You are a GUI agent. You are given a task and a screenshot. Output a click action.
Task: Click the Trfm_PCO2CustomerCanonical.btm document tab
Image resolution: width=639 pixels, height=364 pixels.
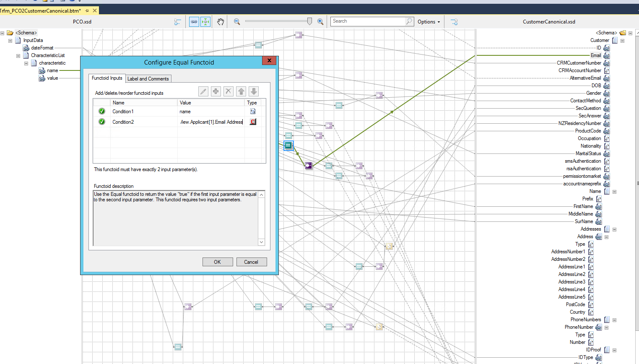pyautogui.click(x=40, y=10)
